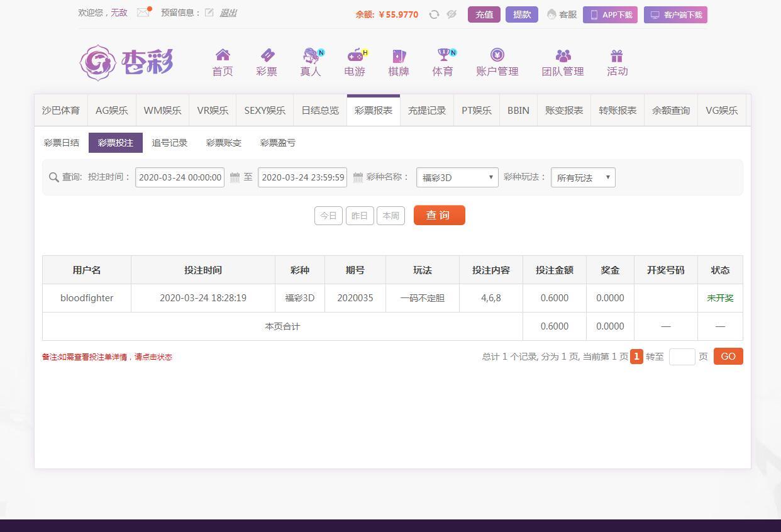
Task: Expand the 彩种玩法 dropdown showing 所有玩法
Action: point(583,177)
